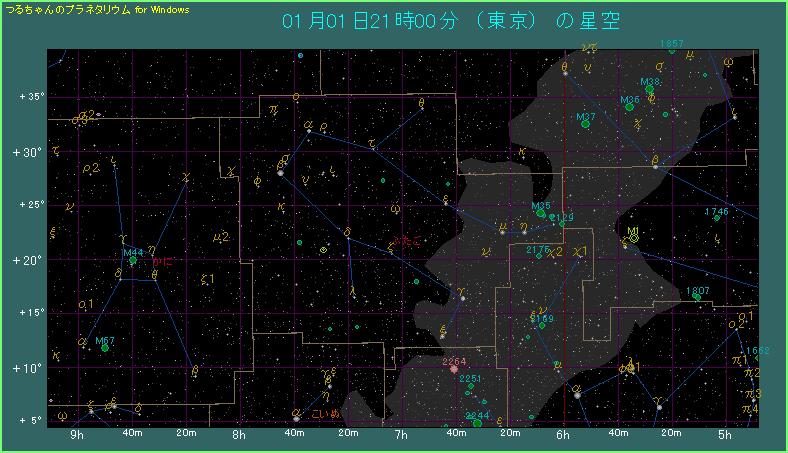Select the 1746 cluster marker

pos(717,218)
